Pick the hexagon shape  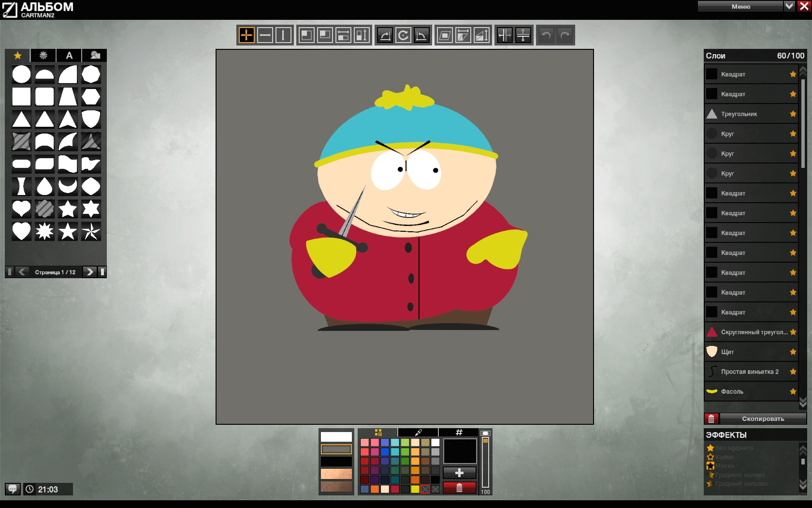[x=91, y=97]
